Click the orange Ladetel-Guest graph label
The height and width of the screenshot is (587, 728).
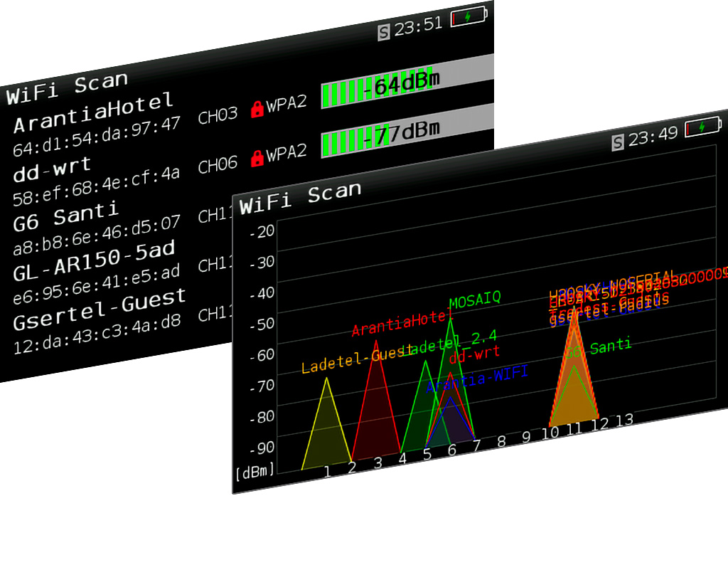click(x=357, y=360)
